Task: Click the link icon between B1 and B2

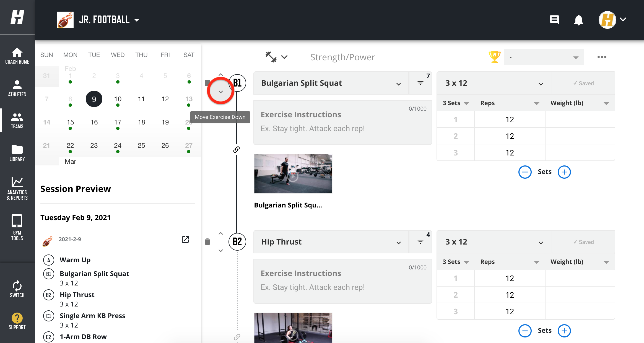Action: tap(237, 150)
